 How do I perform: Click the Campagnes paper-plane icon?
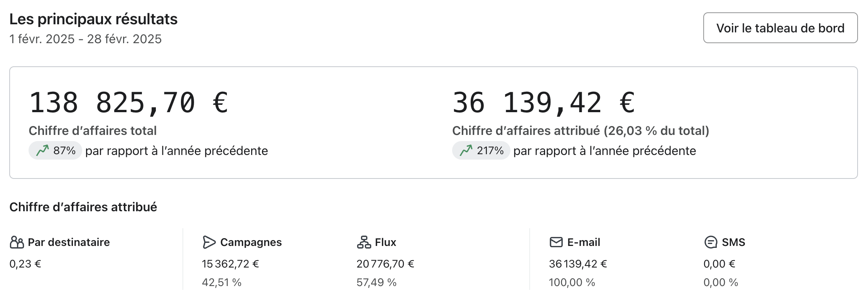tap(209, 242)
